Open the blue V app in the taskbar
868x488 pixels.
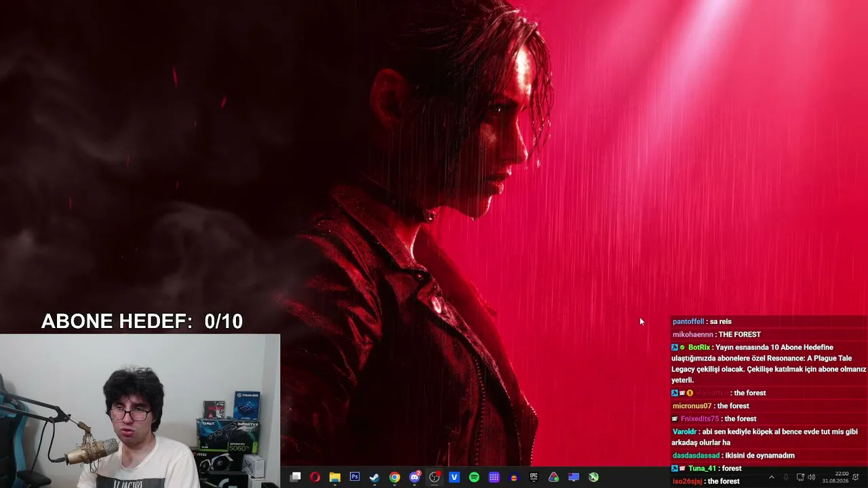454,477
